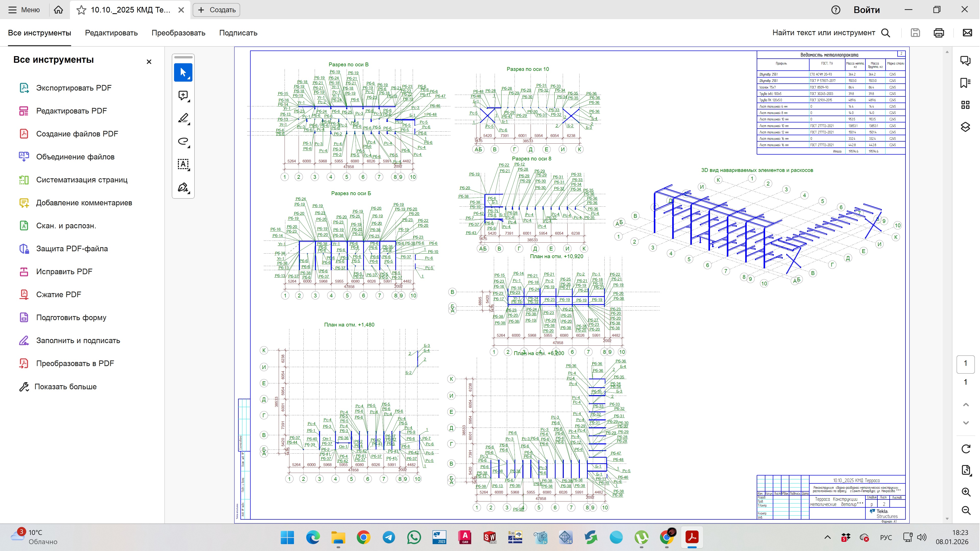Activate the text box selection tool

(x=183, y=164)
